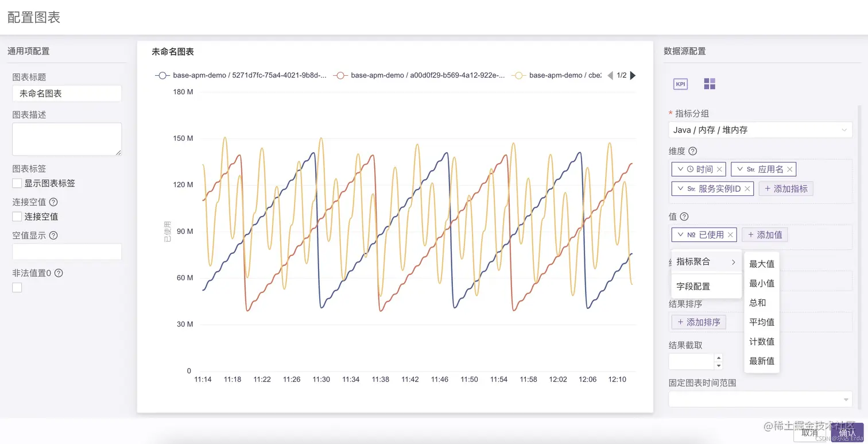This screenshot has height=444, width=868.
Task: Toggle blue legend series 5271d7fc
Action: (241, 75)
